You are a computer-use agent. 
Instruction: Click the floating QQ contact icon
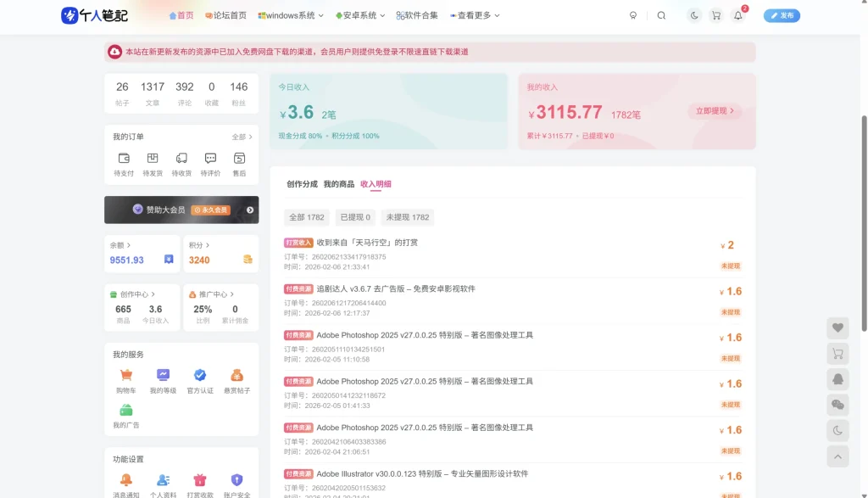(x=837, y=379)
